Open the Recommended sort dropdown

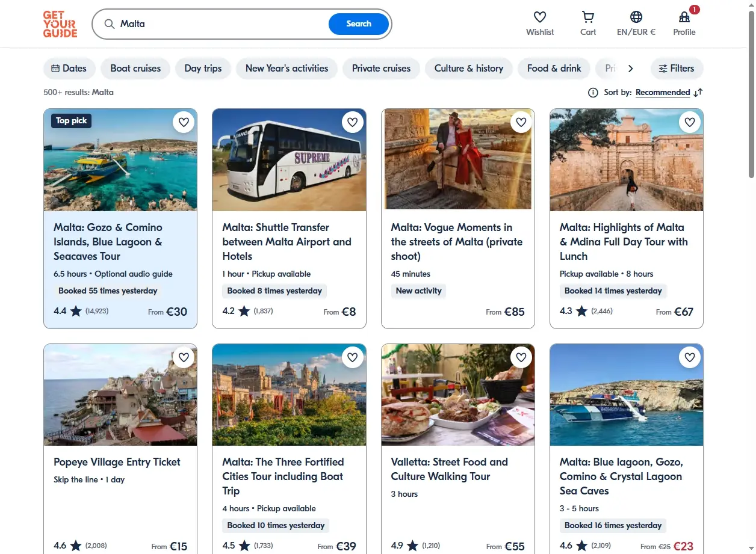coord(663,93)
